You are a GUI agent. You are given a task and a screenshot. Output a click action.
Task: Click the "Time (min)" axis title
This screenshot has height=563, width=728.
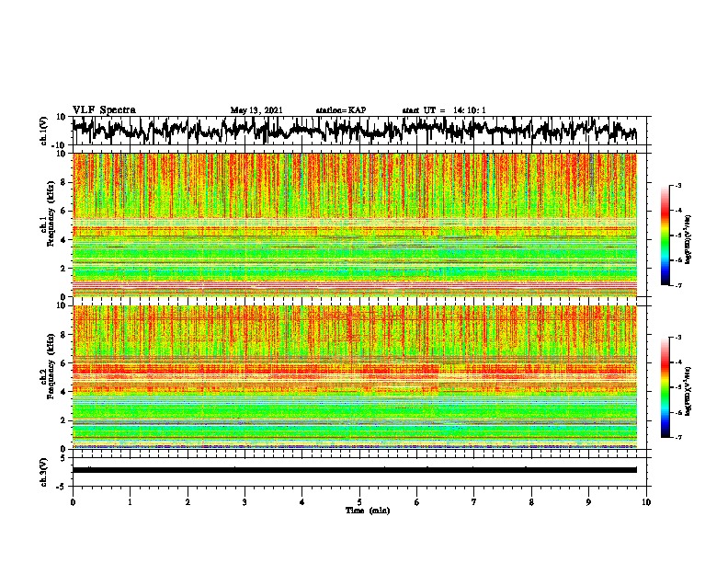(368, 511)
